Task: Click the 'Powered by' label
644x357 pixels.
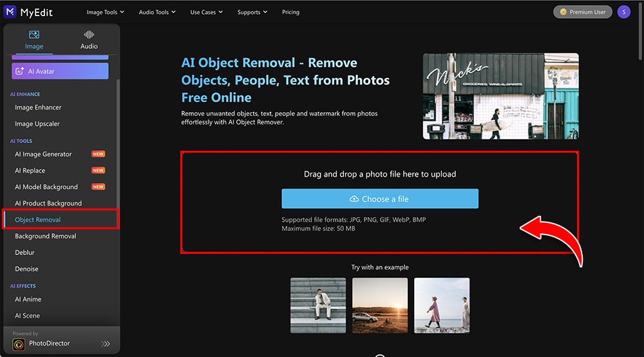Action: click(x=25, y=334)
